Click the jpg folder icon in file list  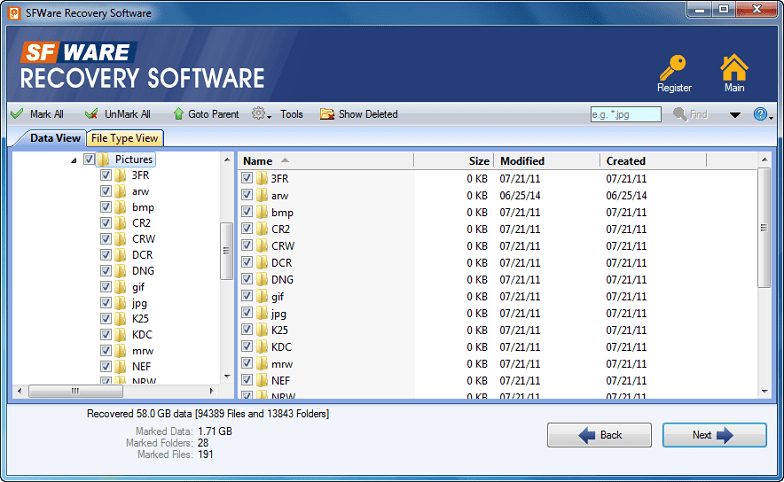pos(262,313)
